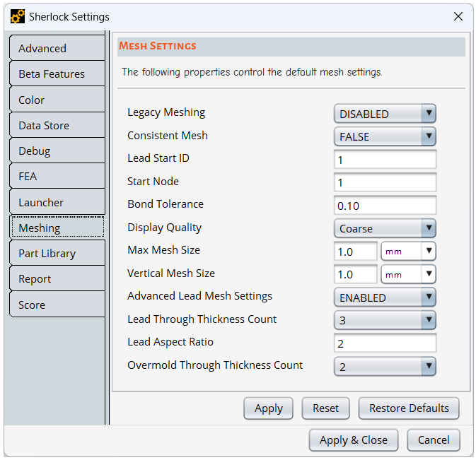Open the Data Store tab
The width and height of the screenshot is (476, 460).
57,125
